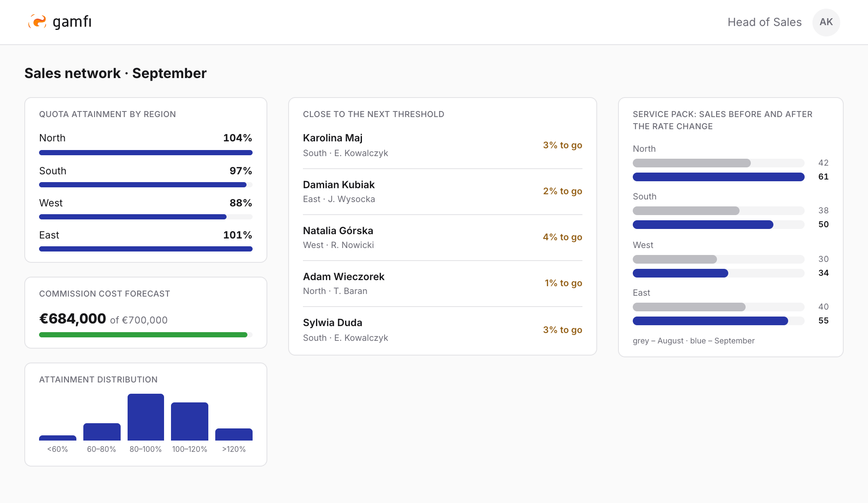Click the value 61 for North September

(823, 176)
